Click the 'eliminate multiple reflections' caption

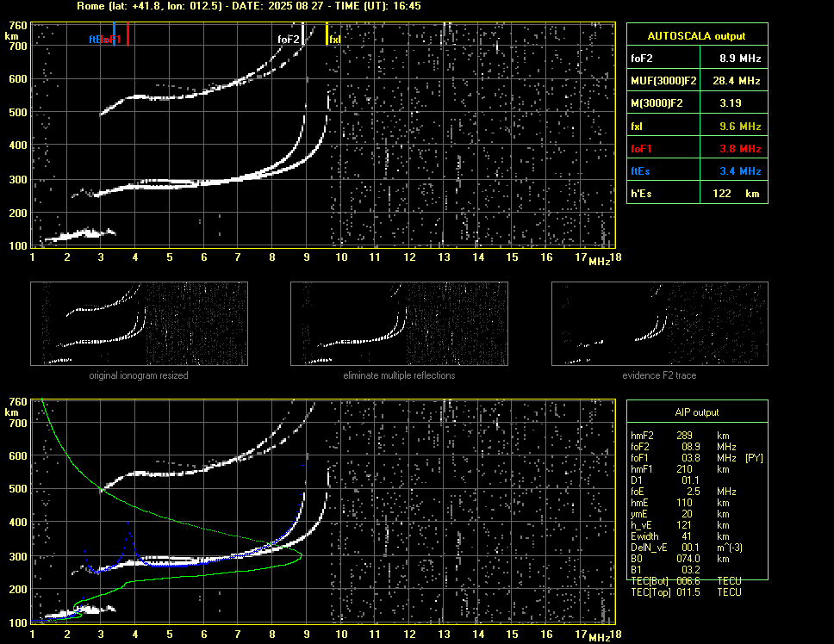point(399,375)
